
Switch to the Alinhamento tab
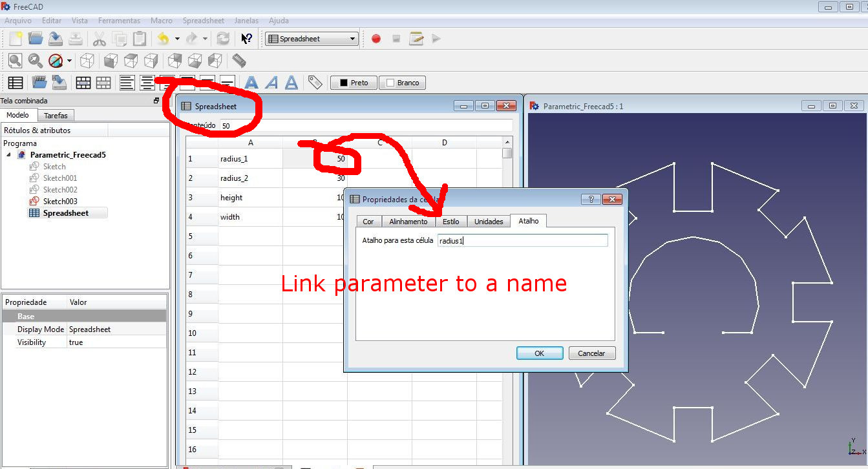click(408, 222)
